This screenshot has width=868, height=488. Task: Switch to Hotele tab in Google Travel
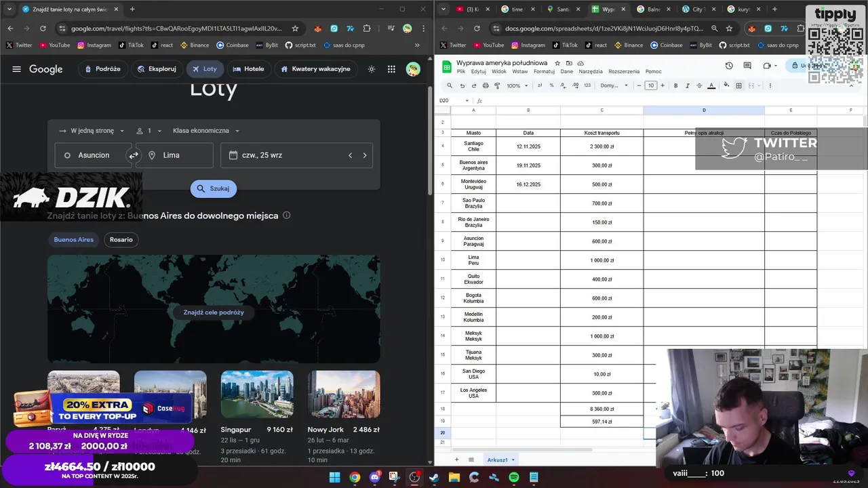248,69
